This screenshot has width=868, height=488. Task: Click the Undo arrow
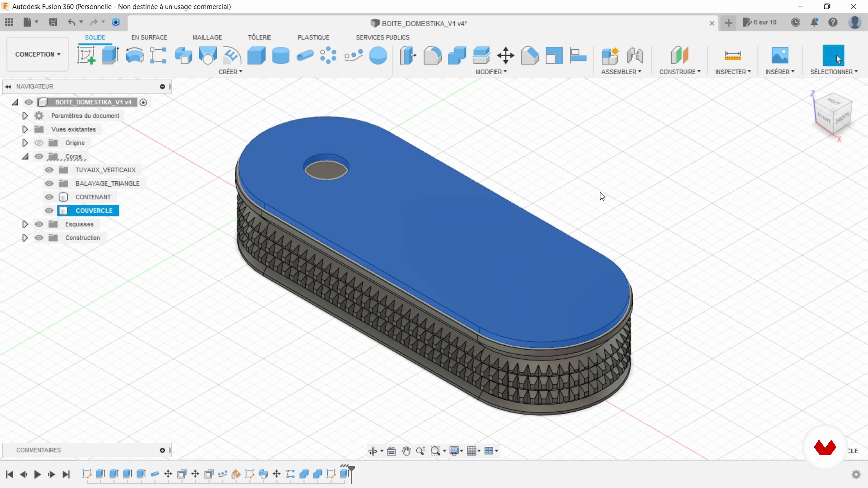(71, 22)
